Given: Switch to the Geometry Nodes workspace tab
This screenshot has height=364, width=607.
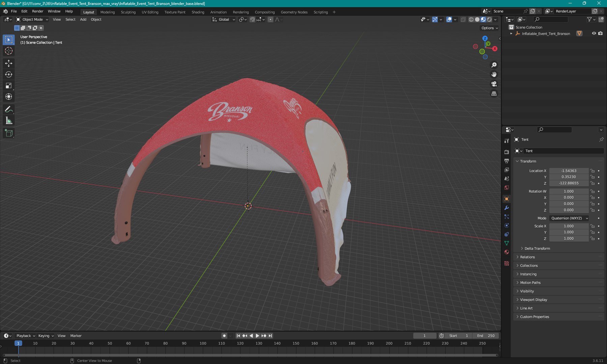Looking at the screenshot, I should (x=294, y=12).
